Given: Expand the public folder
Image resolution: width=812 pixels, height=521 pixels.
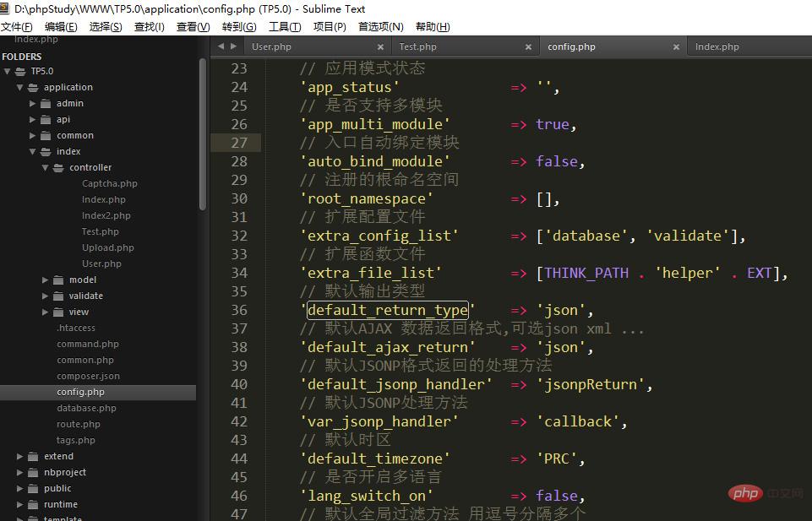Looking at the screenshot, I should click(19, 488).
